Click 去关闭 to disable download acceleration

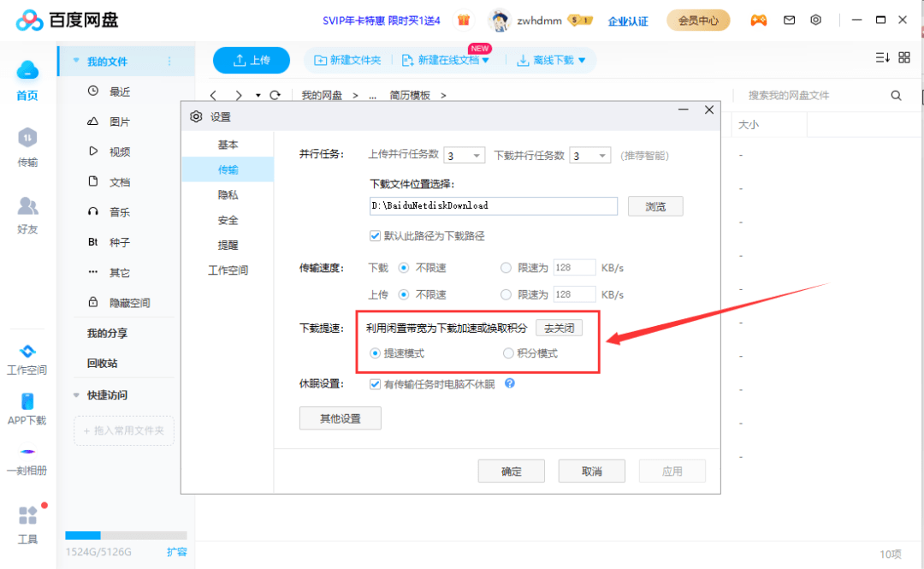559,327
